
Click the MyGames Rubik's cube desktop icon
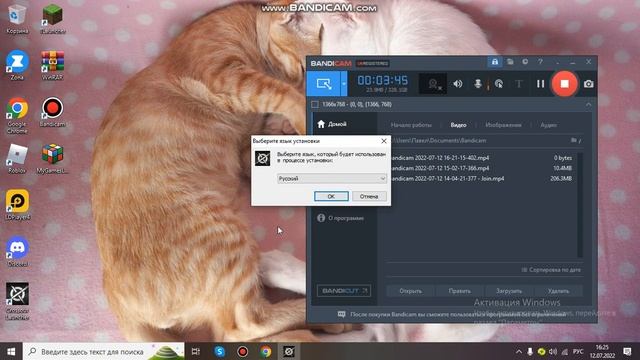[53, 159]
